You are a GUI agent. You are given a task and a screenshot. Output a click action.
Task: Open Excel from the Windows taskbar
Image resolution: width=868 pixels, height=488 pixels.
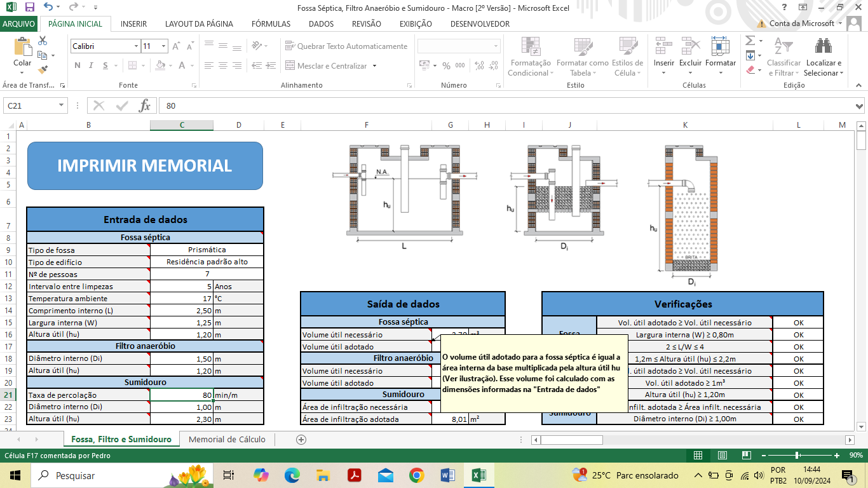[x=478, y=475]
